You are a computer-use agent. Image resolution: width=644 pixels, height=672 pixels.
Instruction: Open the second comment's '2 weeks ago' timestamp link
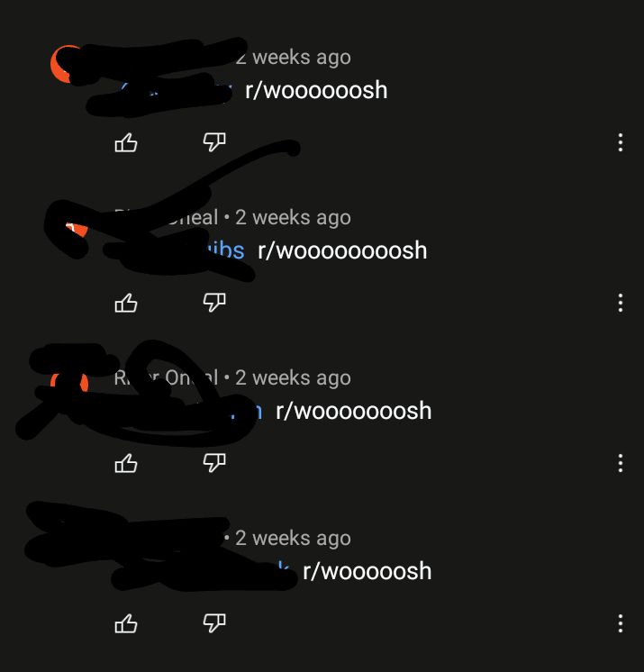pyautogui.click(x=293, y=218)
